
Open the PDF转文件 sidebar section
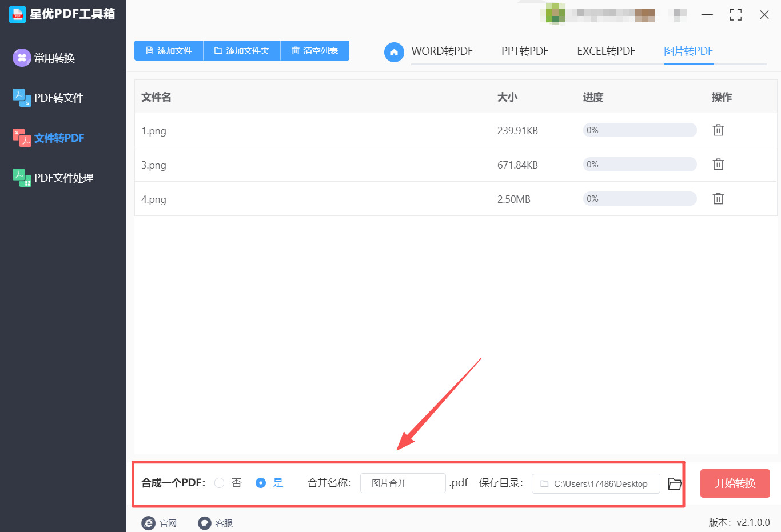tap(48, 98)
